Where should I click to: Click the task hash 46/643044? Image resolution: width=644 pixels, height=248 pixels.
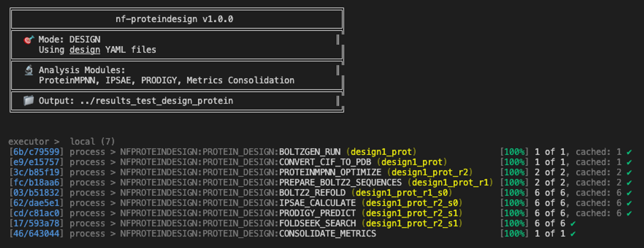pos(36,234)
